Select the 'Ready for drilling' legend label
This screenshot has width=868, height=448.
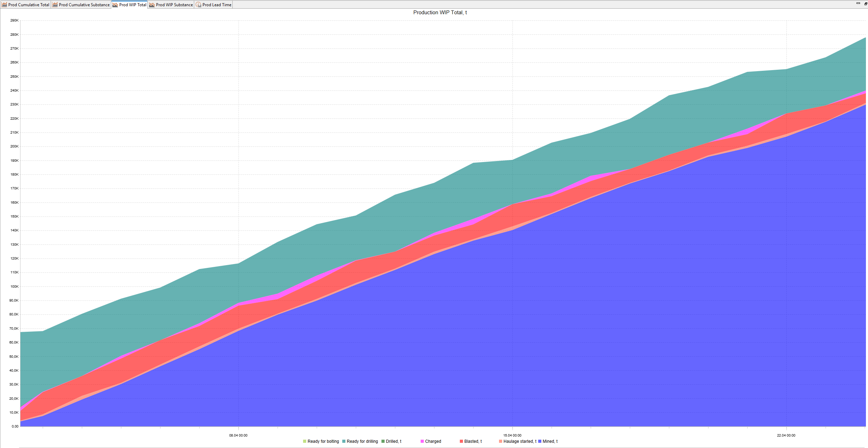coord(362,441)
